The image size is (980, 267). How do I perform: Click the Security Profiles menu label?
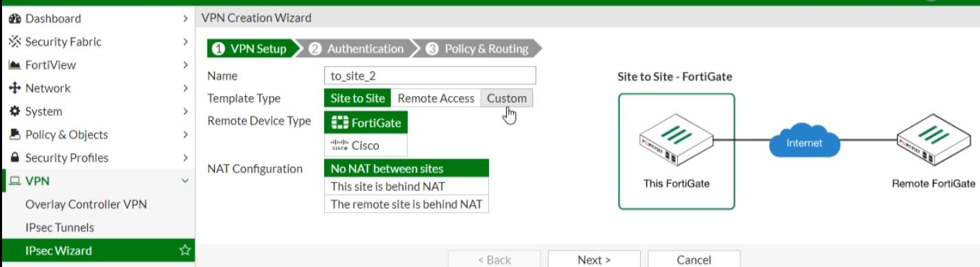[x=67, y=158]
